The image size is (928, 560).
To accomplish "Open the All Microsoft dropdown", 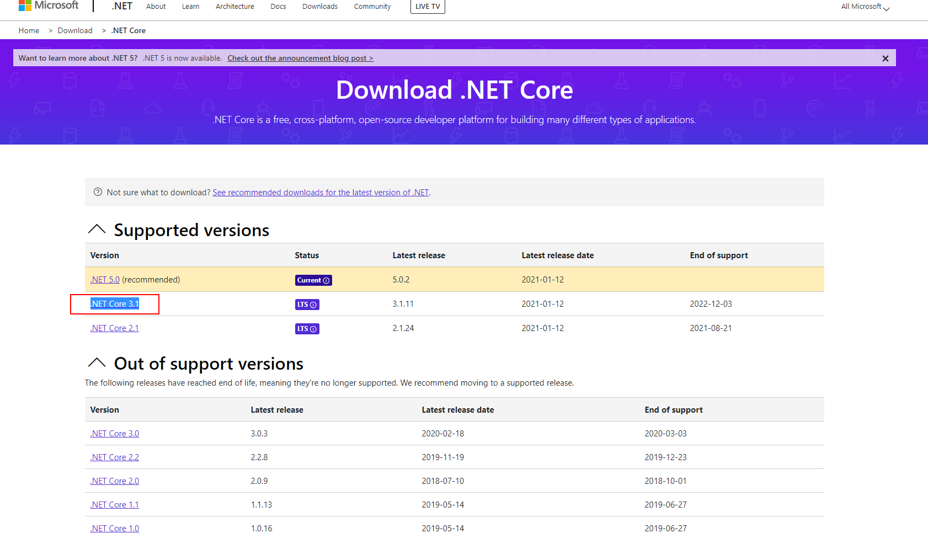I will (x=865, y=7).
